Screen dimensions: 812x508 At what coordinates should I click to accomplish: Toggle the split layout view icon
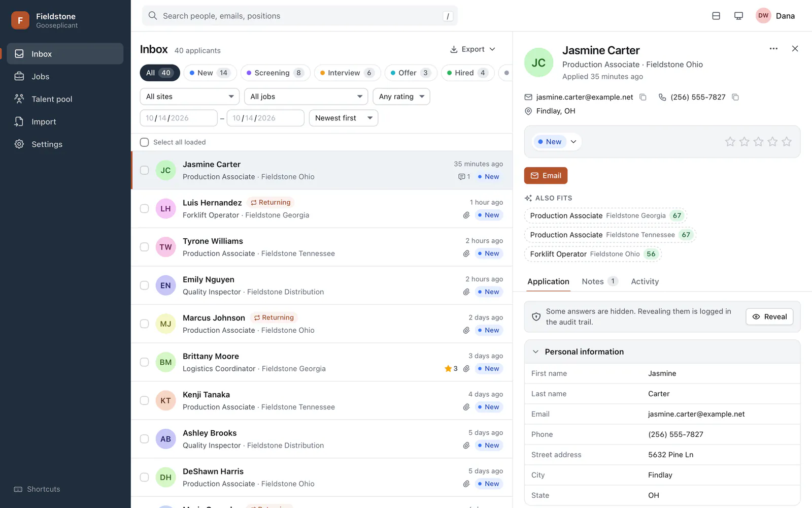coord(716,16)
